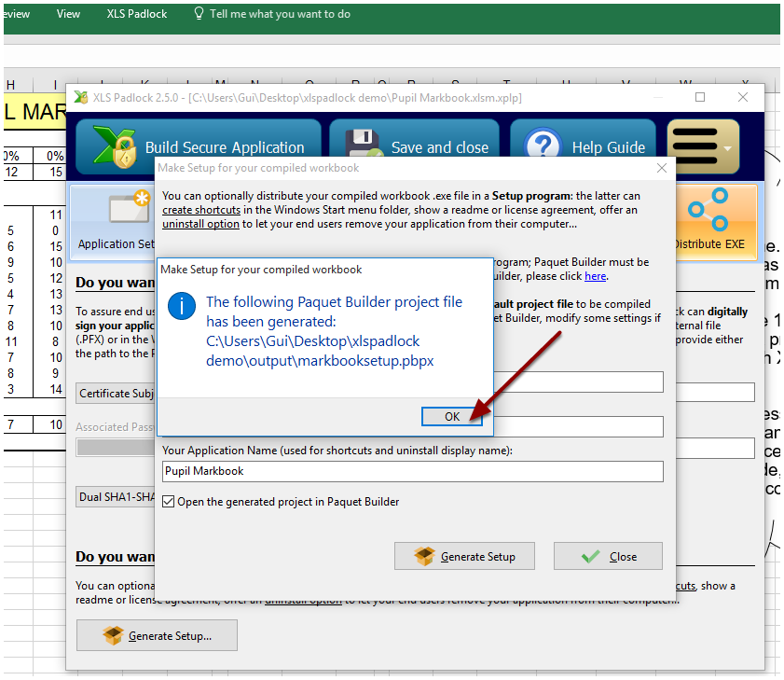This screenshot has height=680, width=784.
Task: Click the Tell me what you want lightbulb
Action: click(199, 14)
